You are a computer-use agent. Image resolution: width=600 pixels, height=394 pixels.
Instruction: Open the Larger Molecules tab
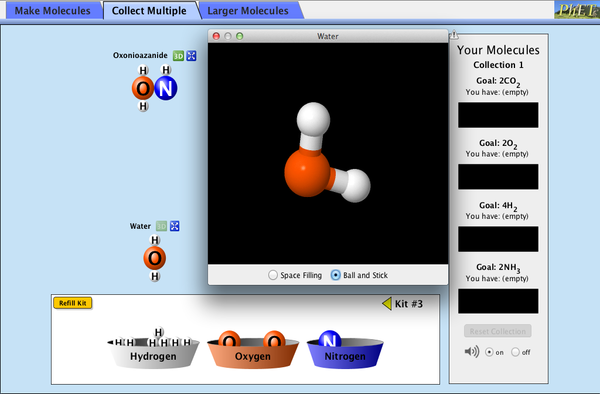click(248, 11)
